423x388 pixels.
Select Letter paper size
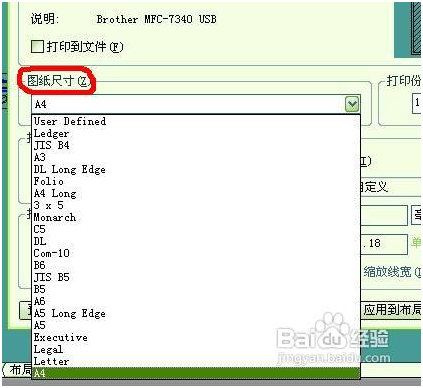[x=196, y=361]
